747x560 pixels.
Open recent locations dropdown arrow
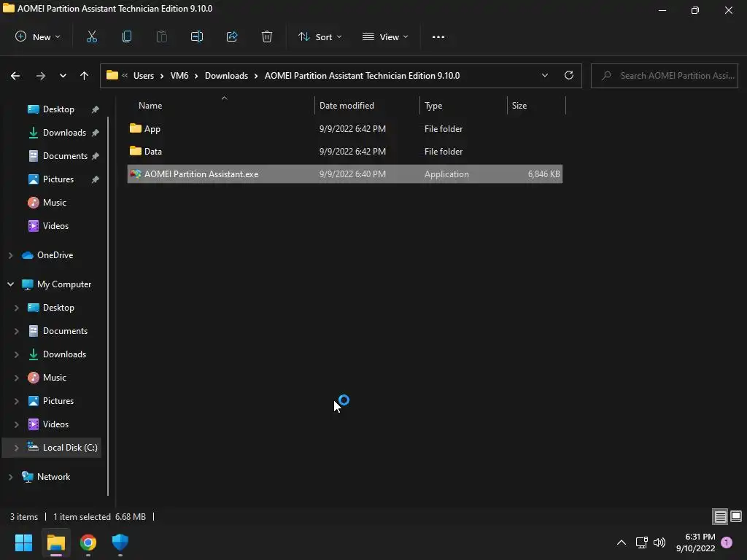tap(63, 76)
